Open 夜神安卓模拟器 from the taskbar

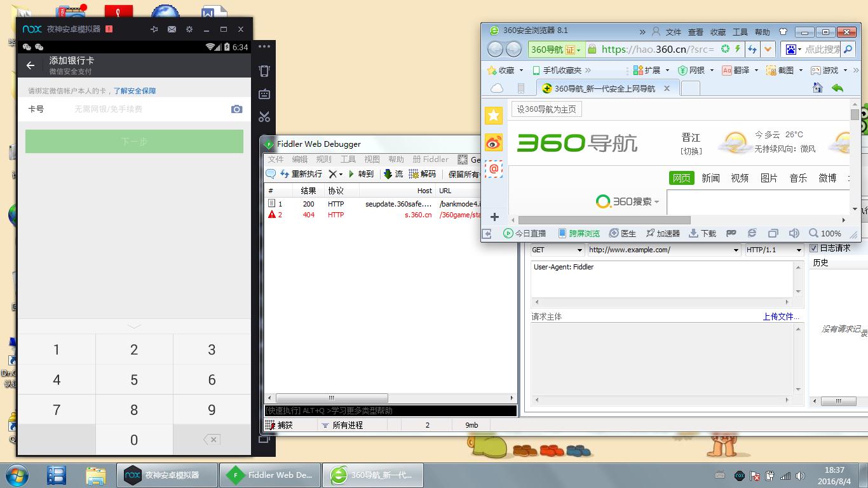tap(167, 475)
